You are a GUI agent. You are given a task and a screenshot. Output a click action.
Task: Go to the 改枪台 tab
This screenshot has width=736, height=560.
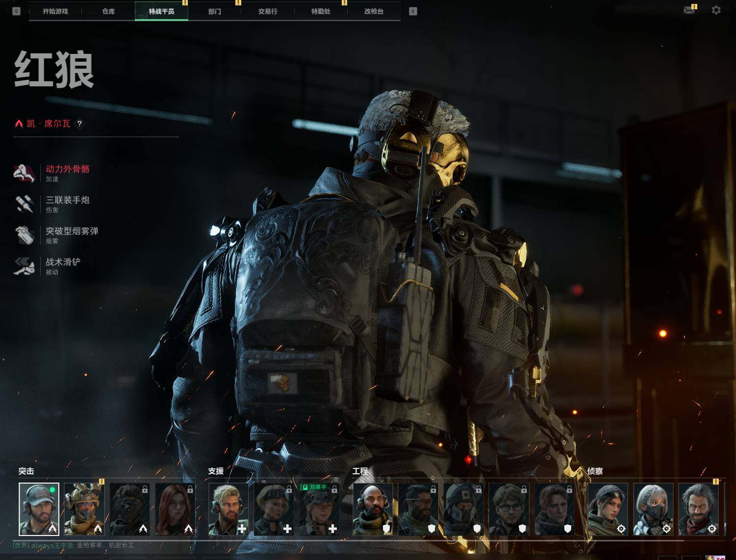coord(374,11)
